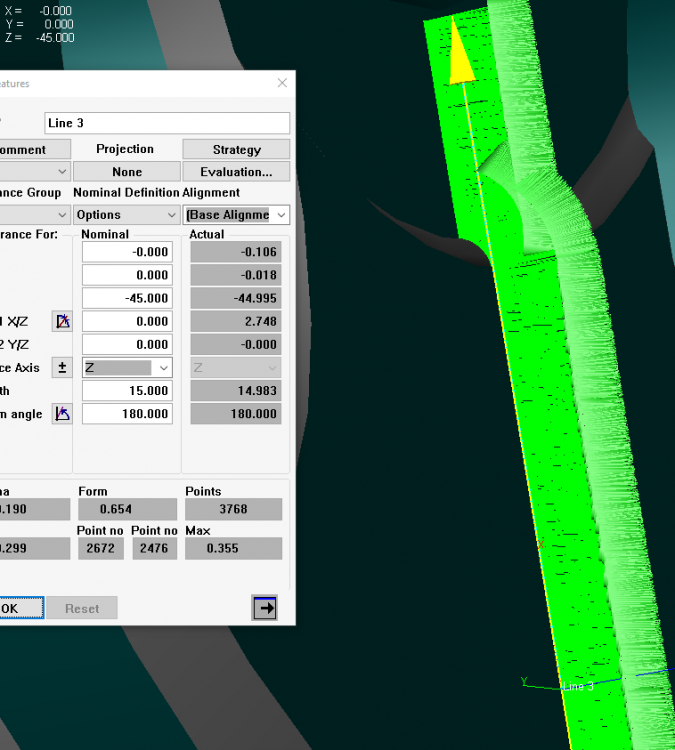Toggle the plus/minus reference axis sign button
The width and height of the screenshot is (675, 750).
point(62,368)
